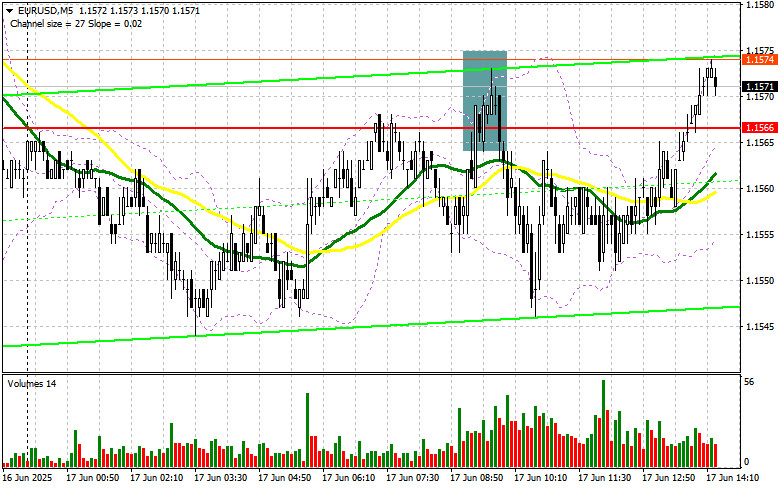Open the EURUSD,M5 chart menu arrow

(x=9, y=10)
